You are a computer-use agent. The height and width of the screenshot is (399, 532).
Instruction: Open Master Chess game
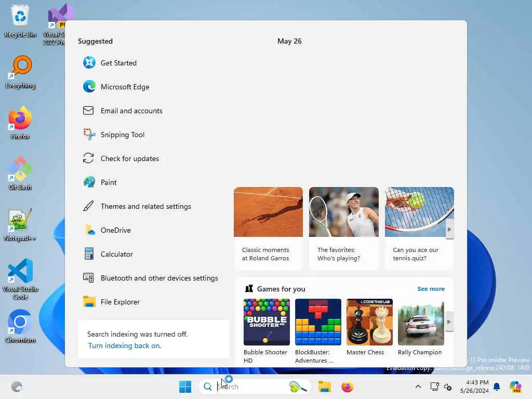369,327
